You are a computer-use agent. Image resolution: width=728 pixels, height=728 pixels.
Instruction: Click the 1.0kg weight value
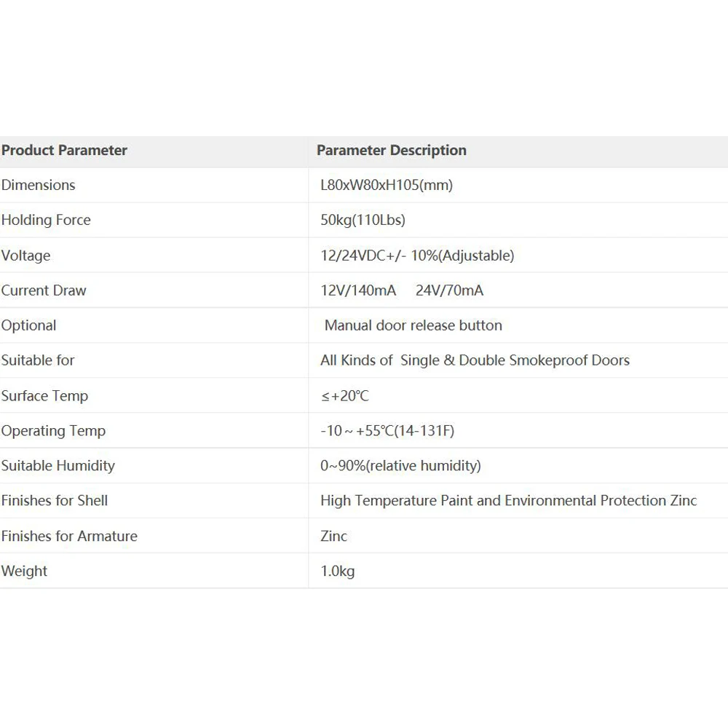tap(337, 571)
